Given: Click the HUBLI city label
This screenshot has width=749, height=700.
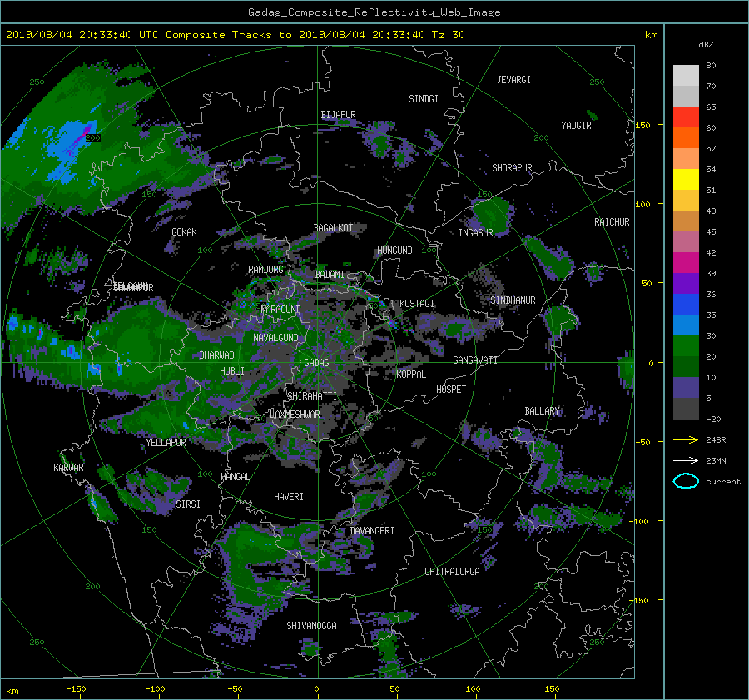Looking at the screenshot, I should (x=232, y=371).
